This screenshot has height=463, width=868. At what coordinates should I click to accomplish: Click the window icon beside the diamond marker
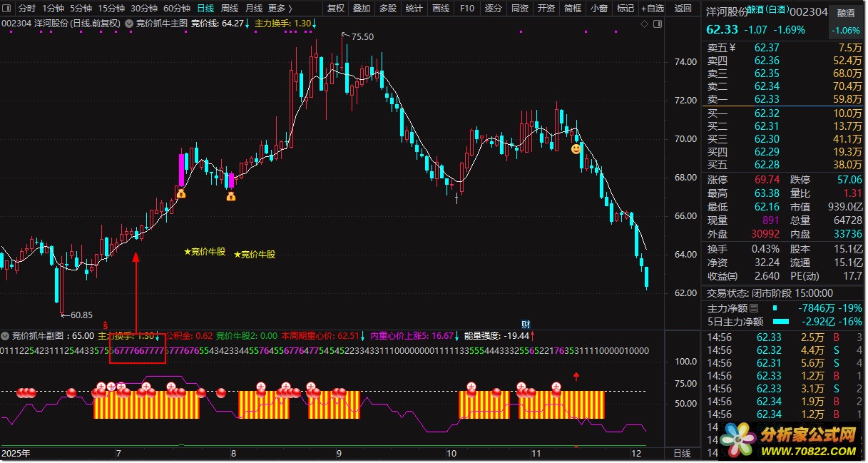tap(656, 24)
